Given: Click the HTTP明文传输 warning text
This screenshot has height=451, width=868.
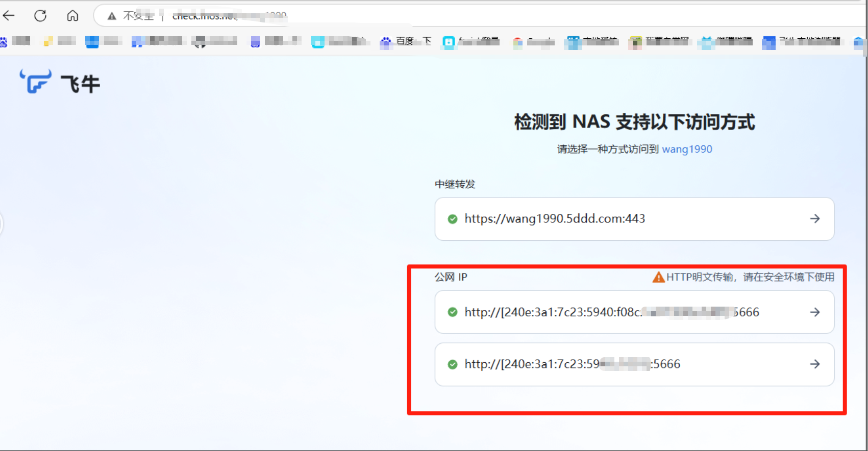Looking at the screenshot, I should (x=750, y=277).
